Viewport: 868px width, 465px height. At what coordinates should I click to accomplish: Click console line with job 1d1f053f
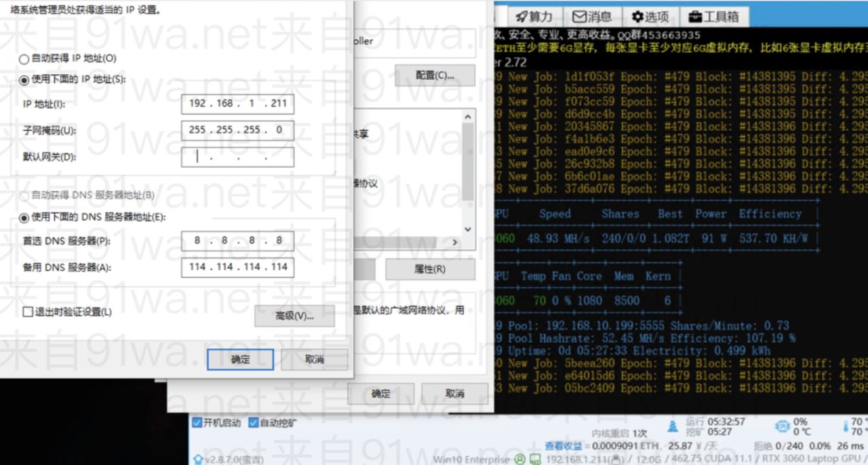[682, 77]
